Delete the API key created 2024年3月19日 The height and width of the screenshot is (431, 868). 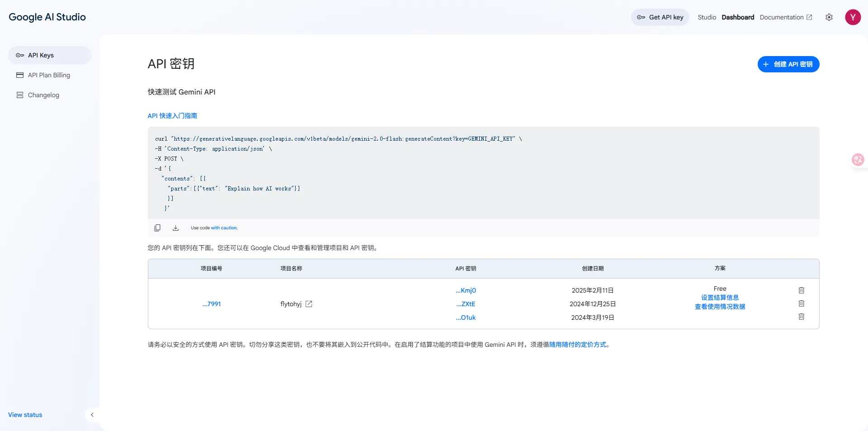[801, 317]
